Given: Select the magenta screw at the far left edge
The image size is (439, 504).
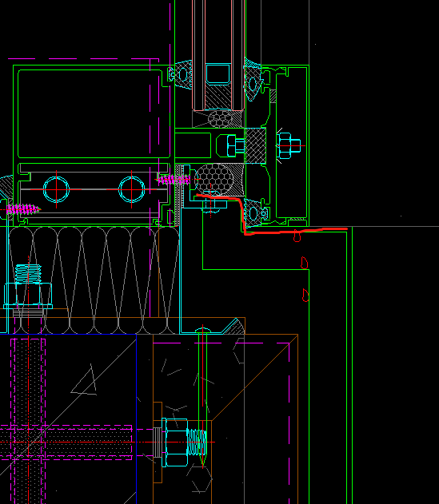Looking at the screenshot, I should pos(22,209).
